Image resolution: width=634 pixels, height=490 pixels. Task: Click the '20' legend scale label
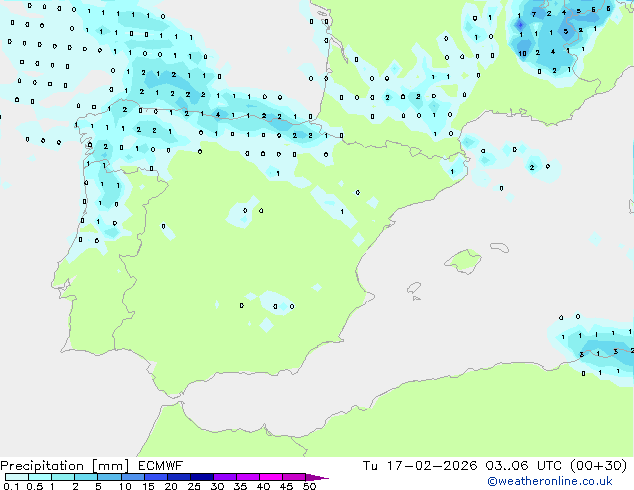[x=171, y=486]
